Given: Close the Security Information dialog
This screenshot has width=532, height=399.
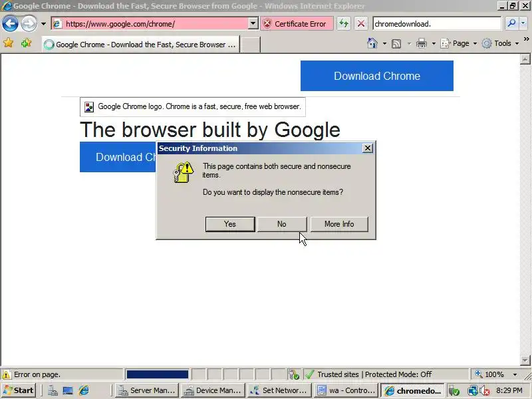Looking at the screenshot, I should [368, 148].
